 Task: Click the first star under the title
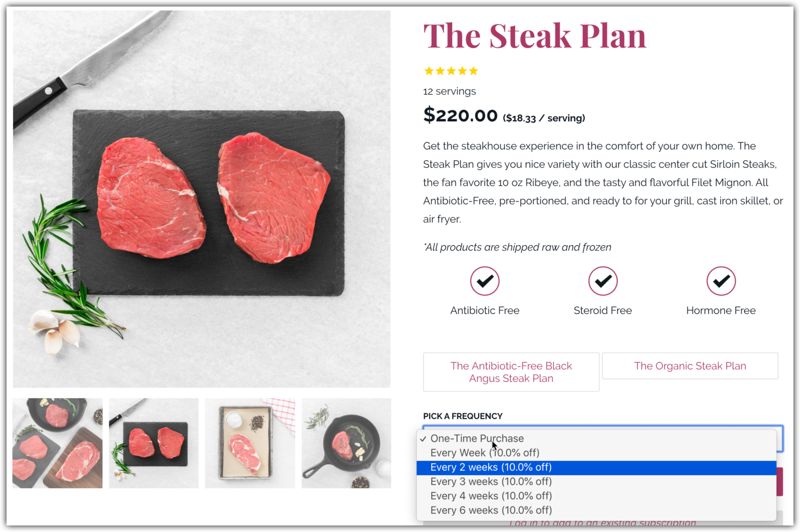(x=428, y=70)
